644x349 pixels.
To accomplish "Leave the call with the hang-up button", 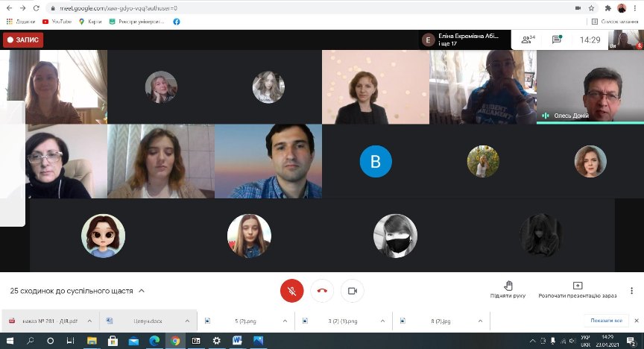I will pyautogui.click(x=322, y=291).
